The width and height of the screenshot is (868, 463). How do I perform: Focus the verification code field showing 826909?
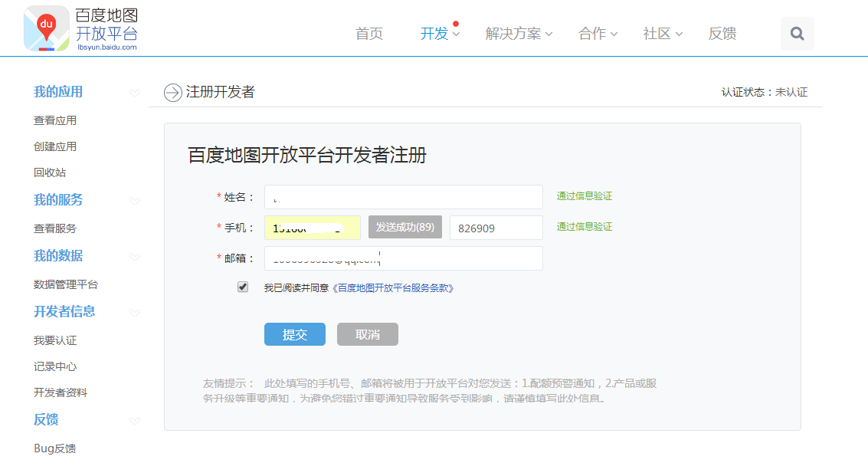(496, 228)
